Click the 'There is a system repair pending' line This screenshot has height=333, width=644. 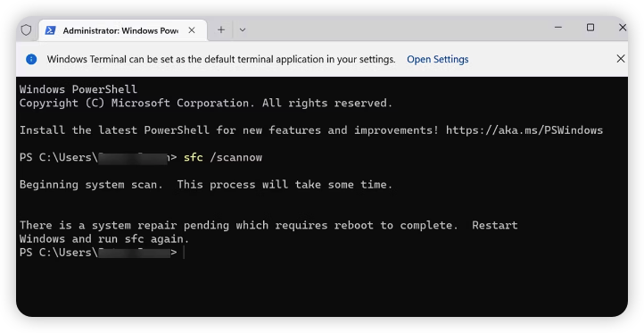click(x=268, y=225)
